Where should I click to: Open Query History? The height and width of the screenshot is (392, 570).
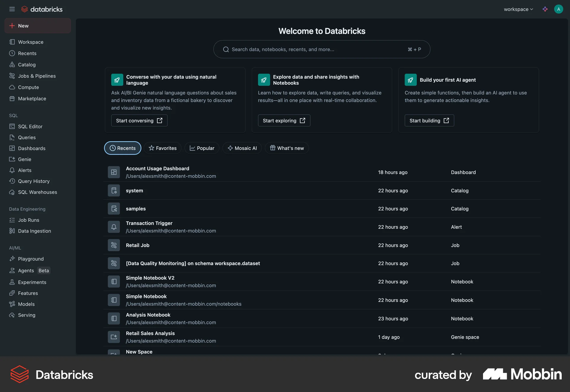click(x=34, y=181)
